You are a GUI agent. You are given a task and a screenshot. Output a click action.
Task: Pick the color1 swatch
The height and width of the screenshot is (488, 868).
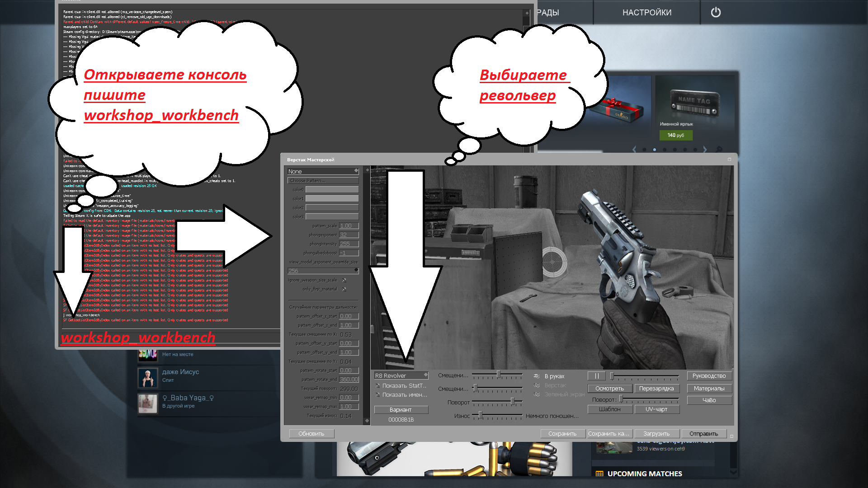coord(332,199)
